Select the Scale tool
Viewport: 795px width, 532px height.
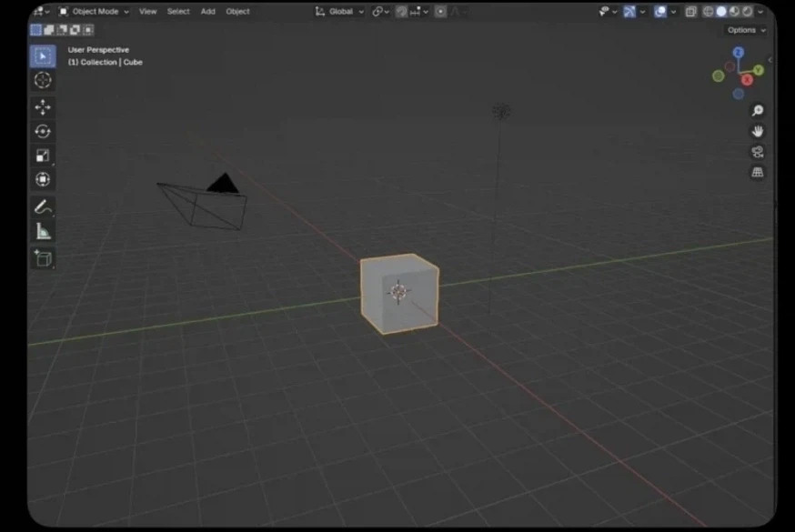[43, 156]
